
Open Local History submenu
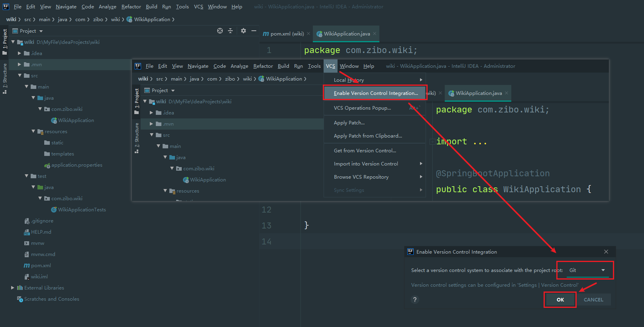375,80
